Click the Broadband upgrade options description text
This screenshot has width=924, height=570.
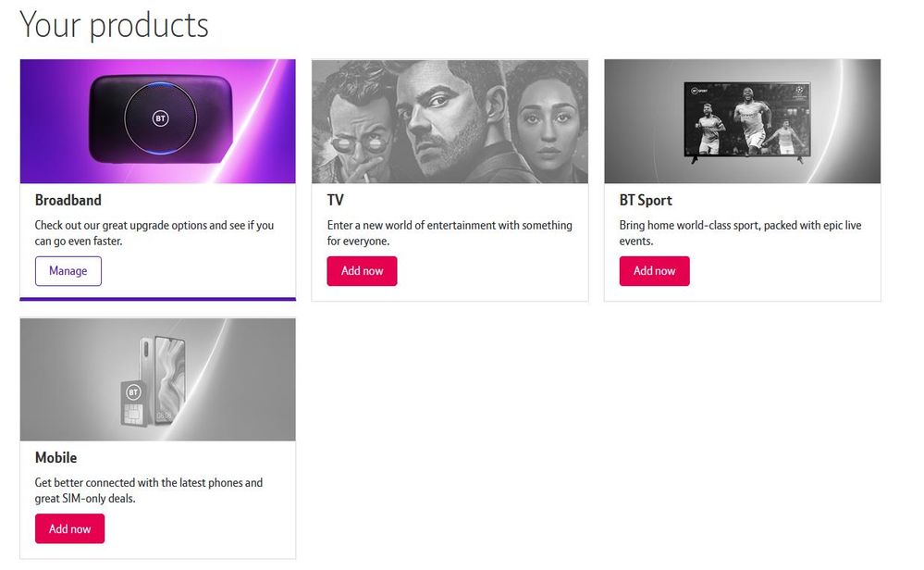pyautogui.click(x=154, y=233)
